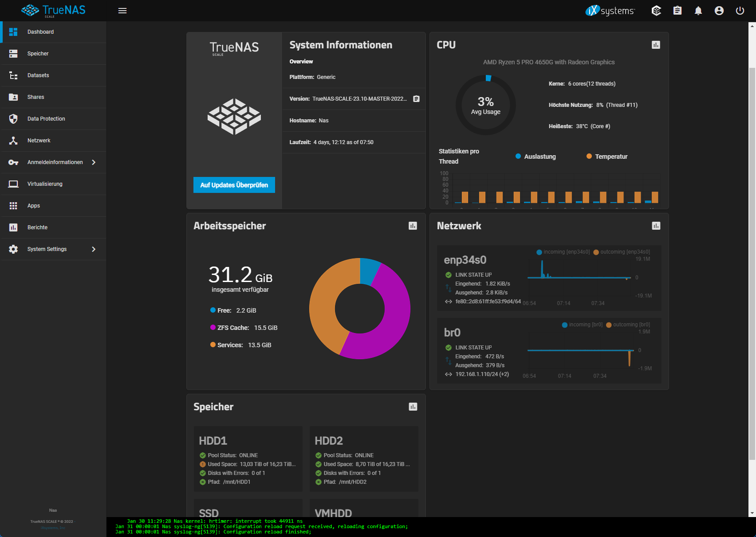Image resolution: width=756 pixels, height=537 pixels.
Task: Open the TrueCommand status icon
Action: (656, 11)
